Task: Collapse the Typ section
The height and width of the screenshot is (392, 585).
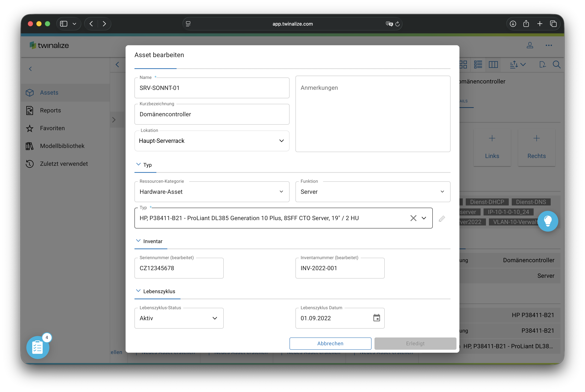Action: click(x=138, y=164)
